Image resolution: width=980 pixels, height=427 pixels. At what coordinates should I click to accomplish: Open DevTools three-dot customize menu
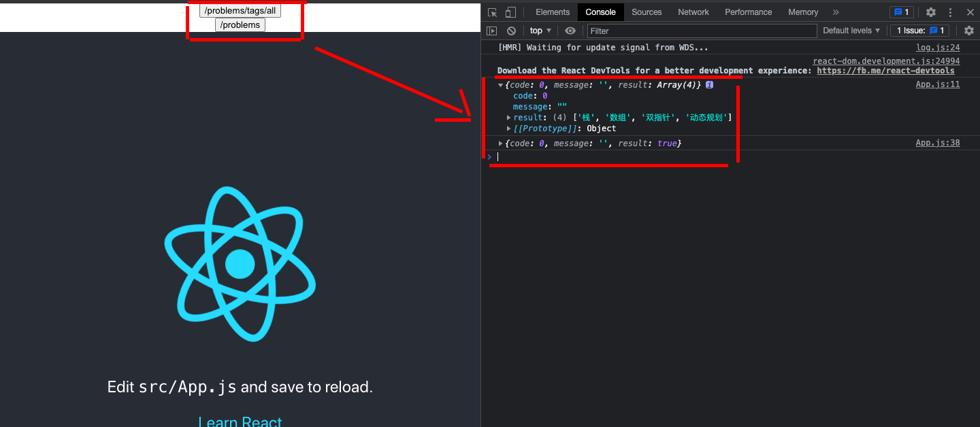pyautogui.click(x=951, y=12)
